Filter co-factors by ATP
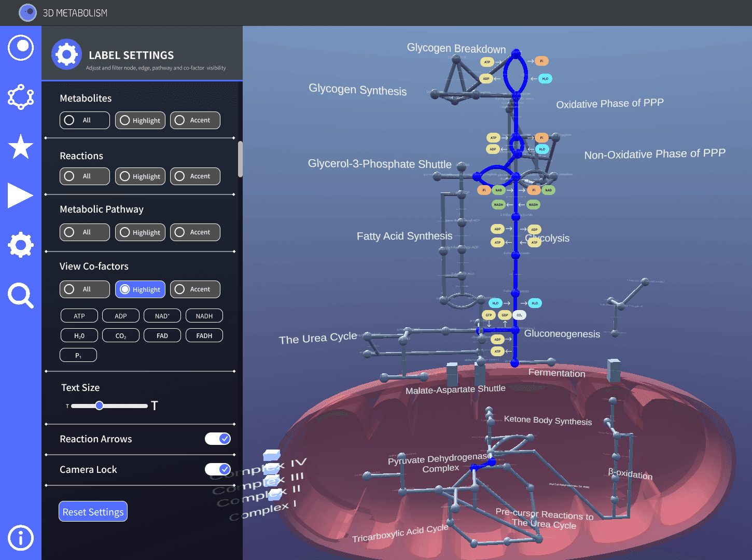The height and width of the screenshot is (560, 752). [x=79, y=315]
